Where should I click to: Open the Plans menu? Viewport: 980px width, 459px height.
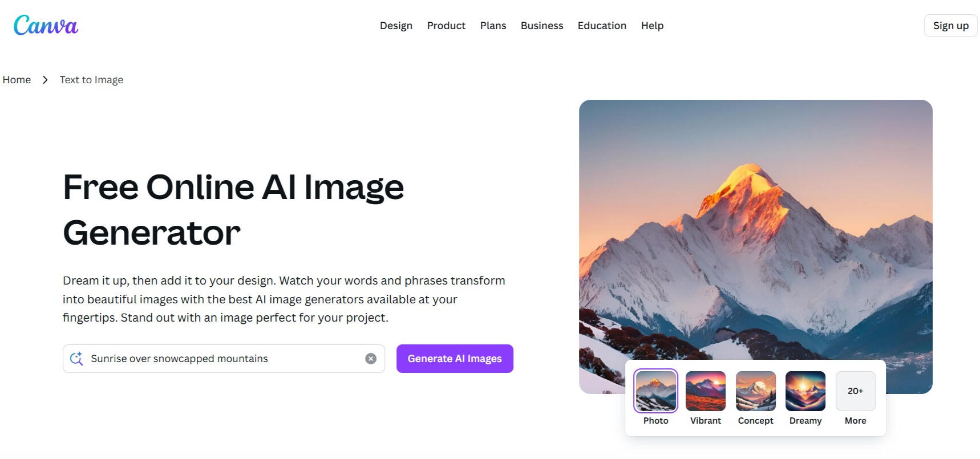coord(493,26)
